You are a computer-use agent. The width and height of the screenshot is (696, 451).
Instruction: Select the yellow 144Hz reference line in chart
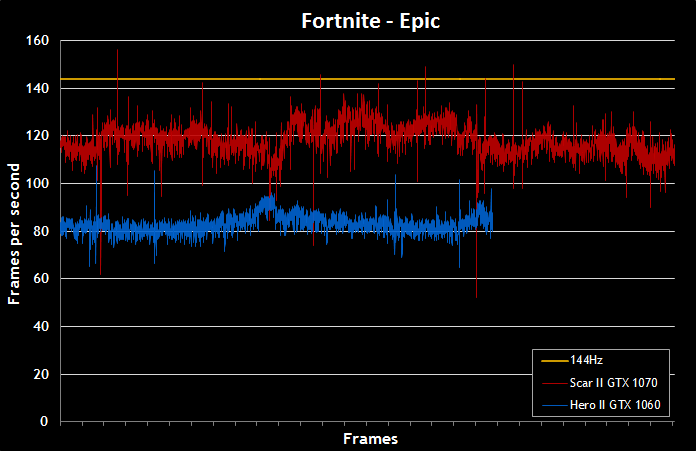(x=368, y=79)
